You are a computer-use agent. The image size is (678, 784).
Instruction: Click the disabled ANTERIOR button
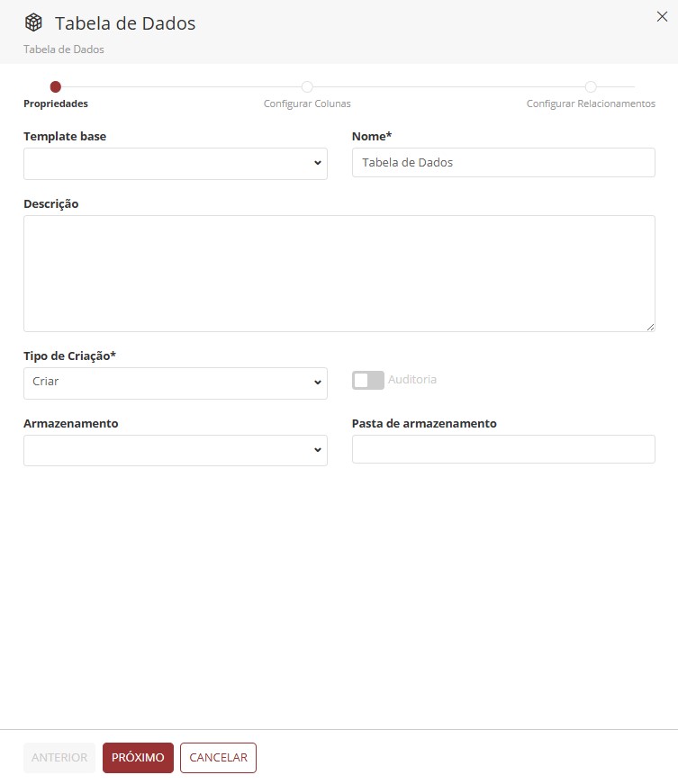59,758
